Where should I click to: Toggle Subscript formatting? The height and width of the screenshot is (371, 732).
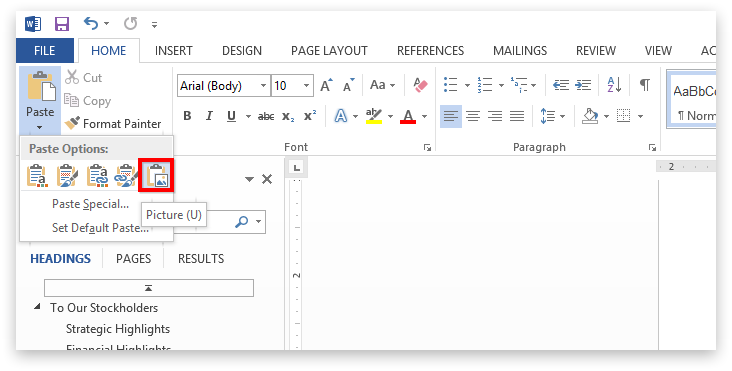[288, 116]
